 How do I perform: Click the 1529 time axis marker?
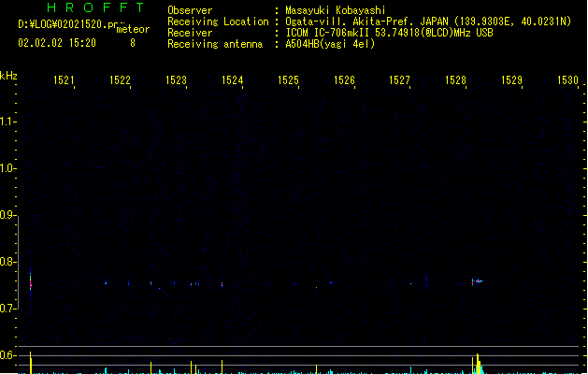coord(512,80)
